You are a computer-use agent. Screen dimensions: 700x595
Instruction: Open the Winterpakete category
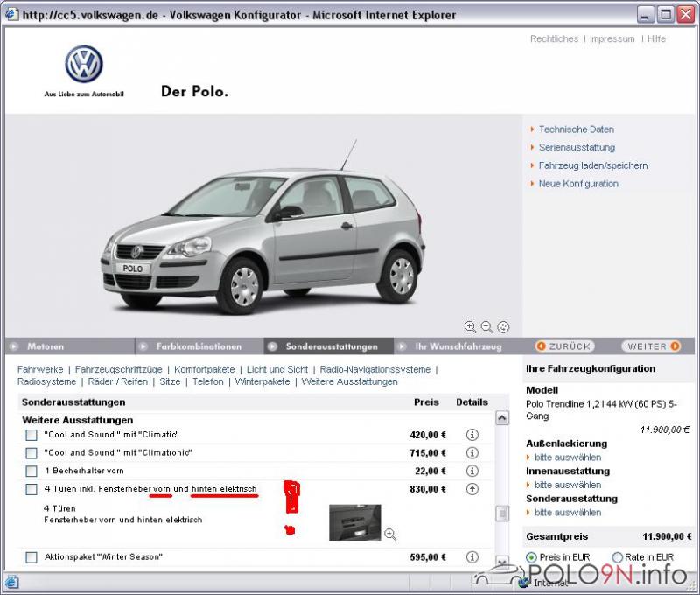point(262,381)
